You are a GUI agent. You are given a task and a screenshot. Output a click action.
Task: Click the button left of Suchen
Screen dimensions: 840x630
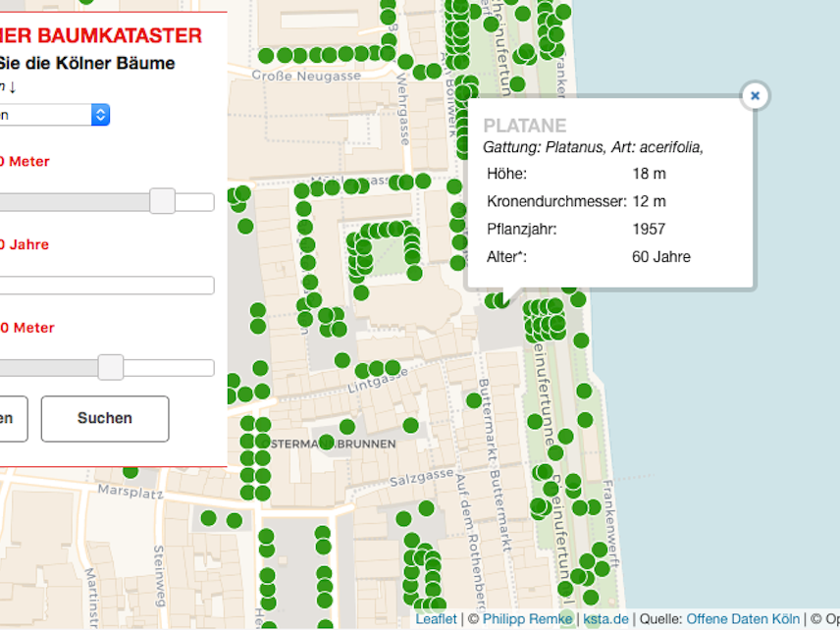10,419
